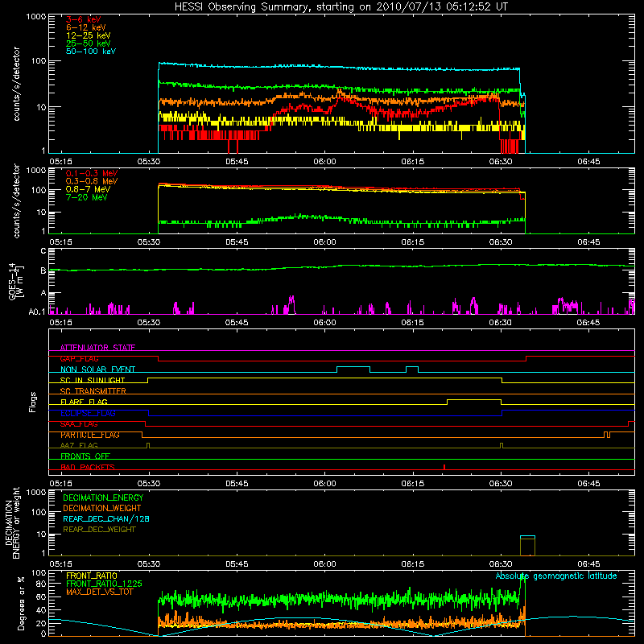This screenshot has height=644, width=644.
Task: Click the Absolute geomagnetic latitude label
Action: click(556, 576)
